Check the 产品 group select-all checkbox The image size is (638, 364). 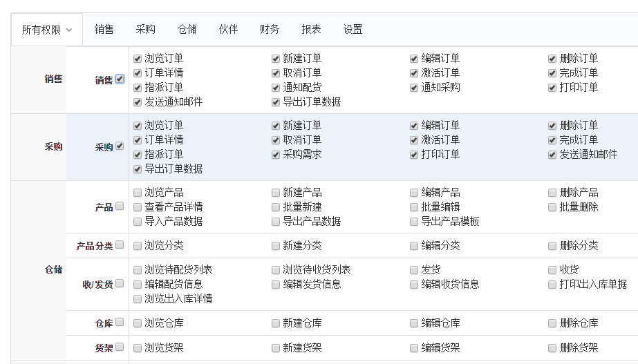tap(120, 206)
